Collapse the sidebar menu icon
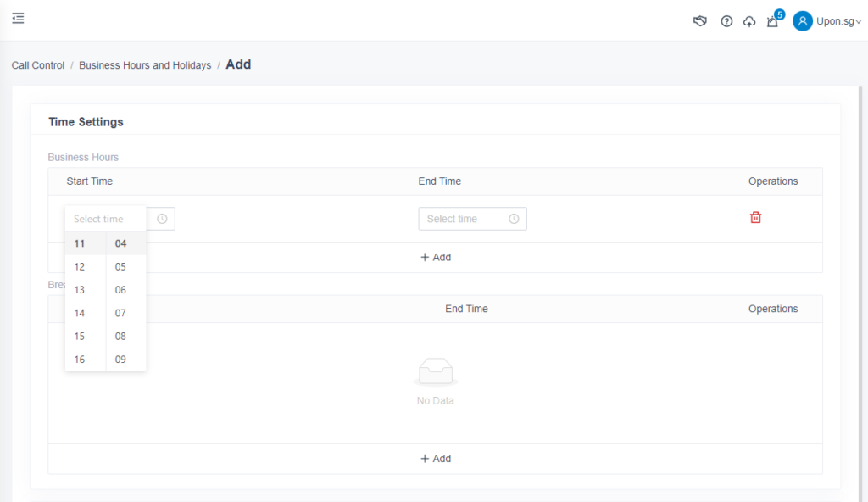The image size is (868, 502). tap(18, 19)
